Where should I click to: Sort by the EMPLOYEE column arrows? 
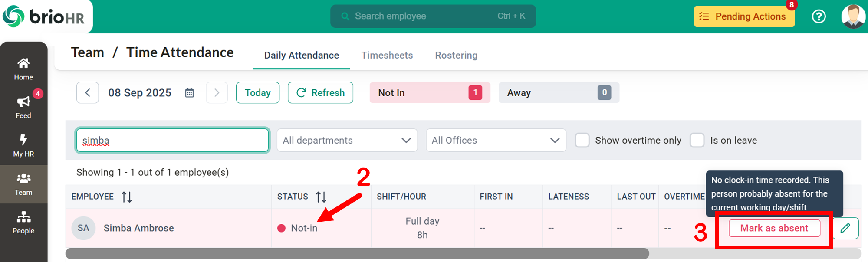click(x=127, y=197)
